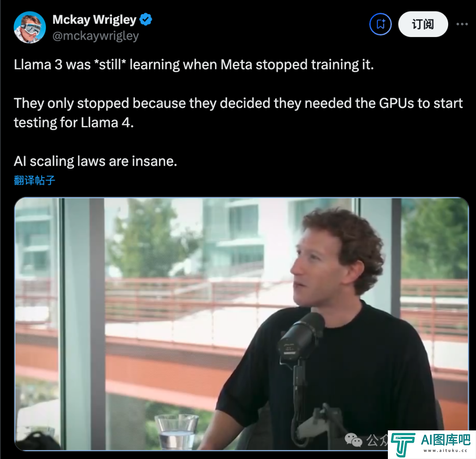The height and width of the screenshot is (459, 476).
Task: Click the "AI scaling laws are insane." line
Action: (95, 161)
